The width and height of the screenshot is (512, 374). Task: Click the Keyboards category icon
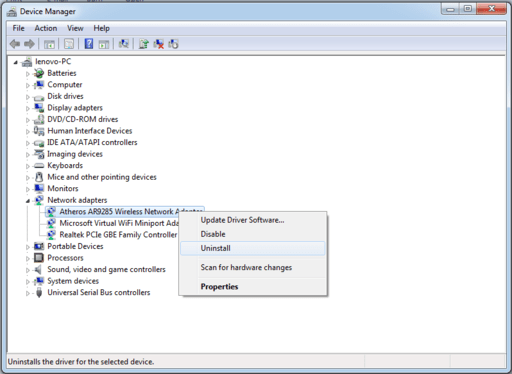(x=39, y=166)
